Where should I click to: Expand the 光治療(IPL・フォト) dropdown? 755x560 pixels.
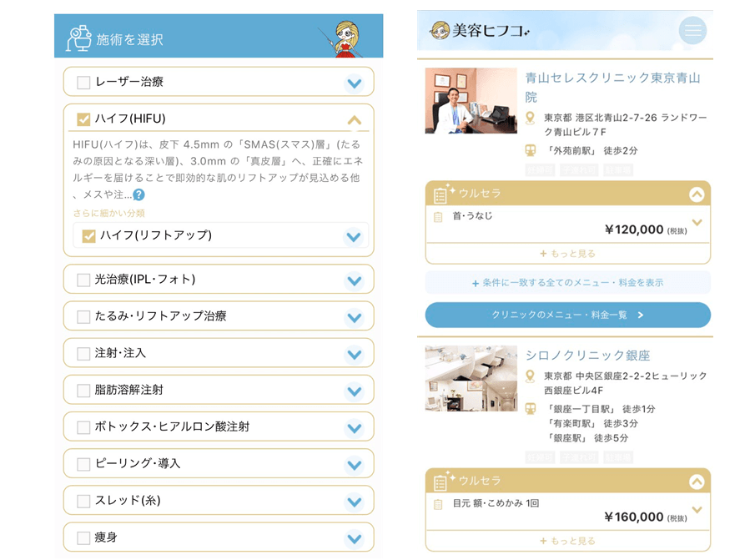tap(355, 279)
